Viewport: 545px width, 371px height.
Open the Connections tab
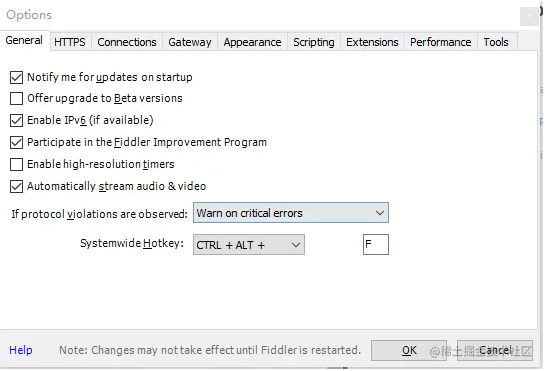[127, 42]
